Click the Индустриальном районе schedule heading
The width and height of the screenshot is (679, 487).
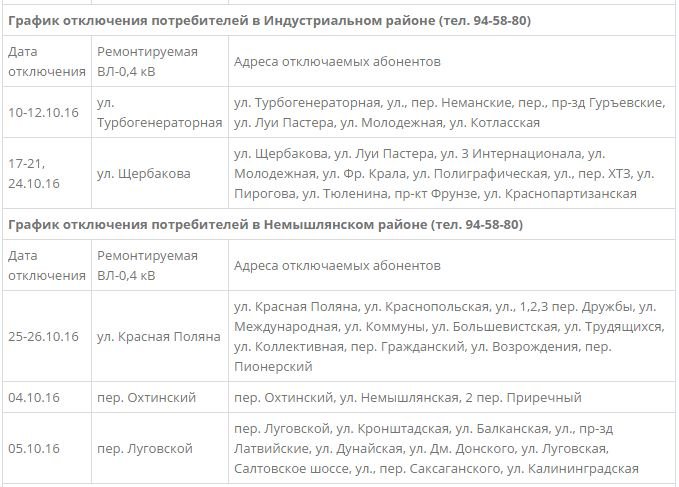pyautogui.click(x=269, y=20)
